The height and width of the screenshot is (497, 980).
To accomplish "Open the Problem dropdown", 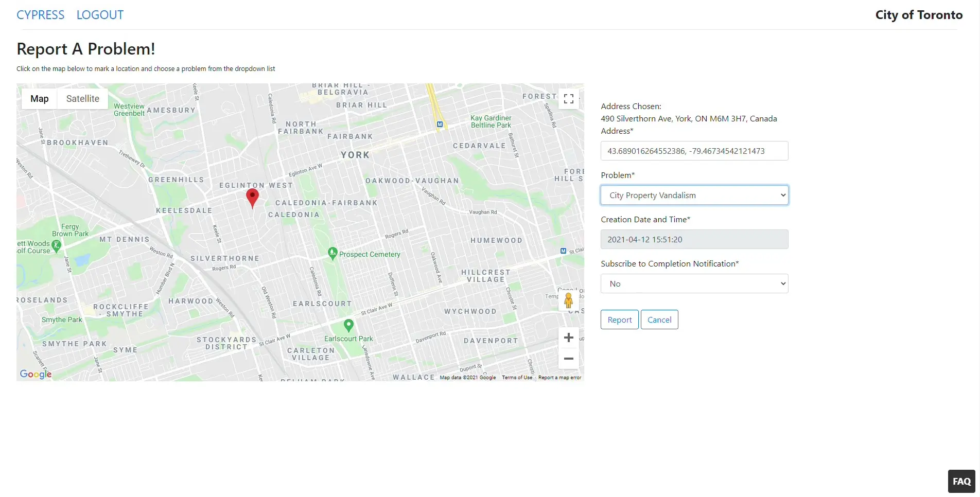I will click(x=694, y=195).
